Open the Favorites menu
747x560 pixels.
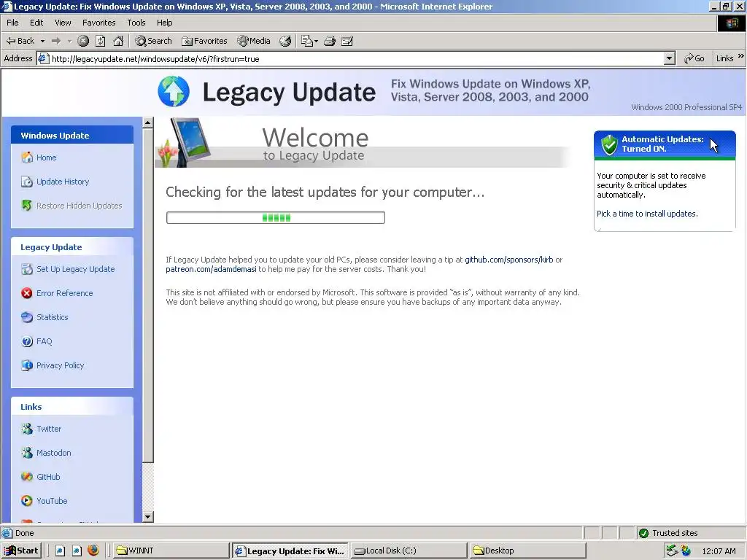99,23
